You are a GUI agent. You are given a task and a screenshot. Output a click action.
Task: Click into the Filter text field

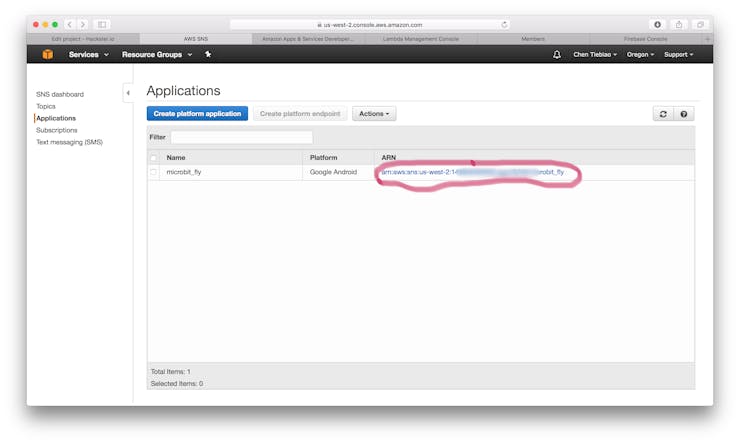(242, 137)
